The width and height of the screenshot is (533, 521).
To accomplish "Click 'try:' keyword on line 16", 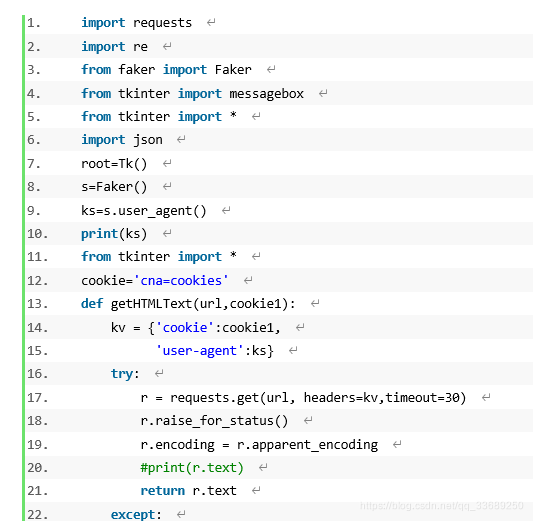I will click(x=125, y=374).
